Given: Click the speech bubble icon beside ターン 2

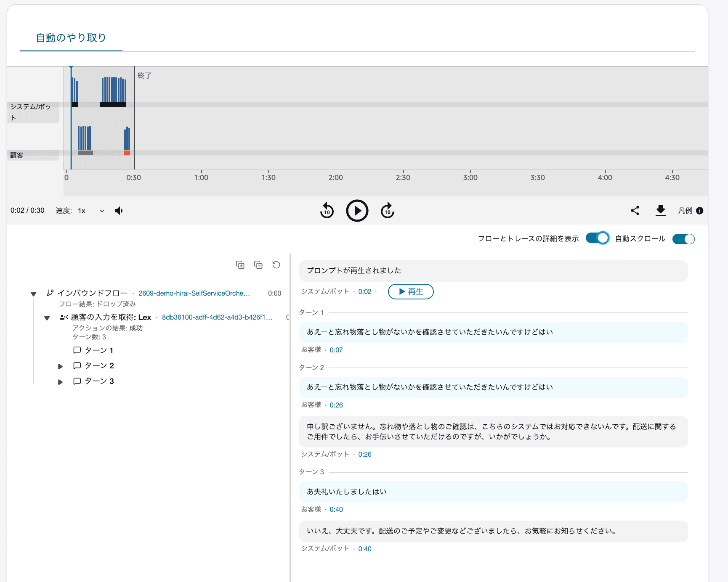Looking at the screenshot, I should point(77,366).
